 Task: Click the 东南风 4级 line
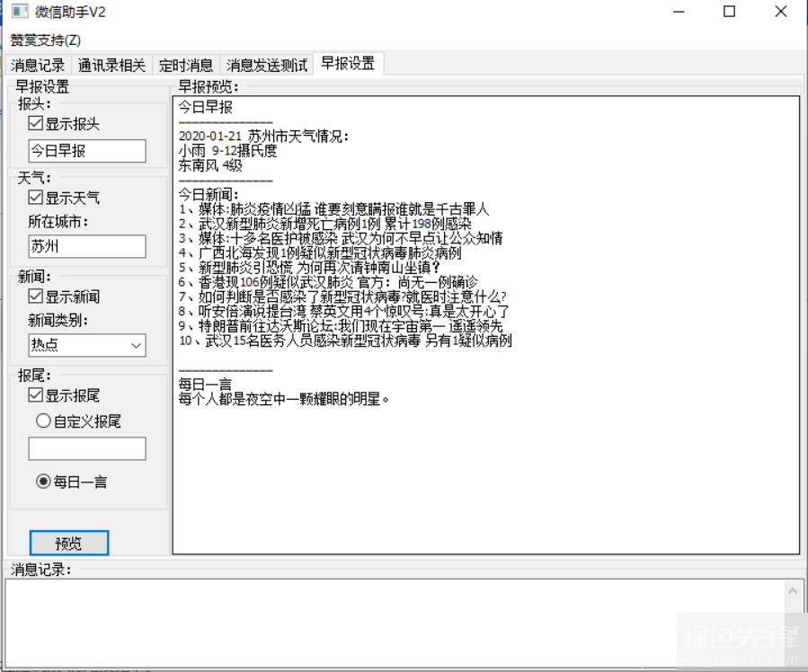[x=210, y=165]
